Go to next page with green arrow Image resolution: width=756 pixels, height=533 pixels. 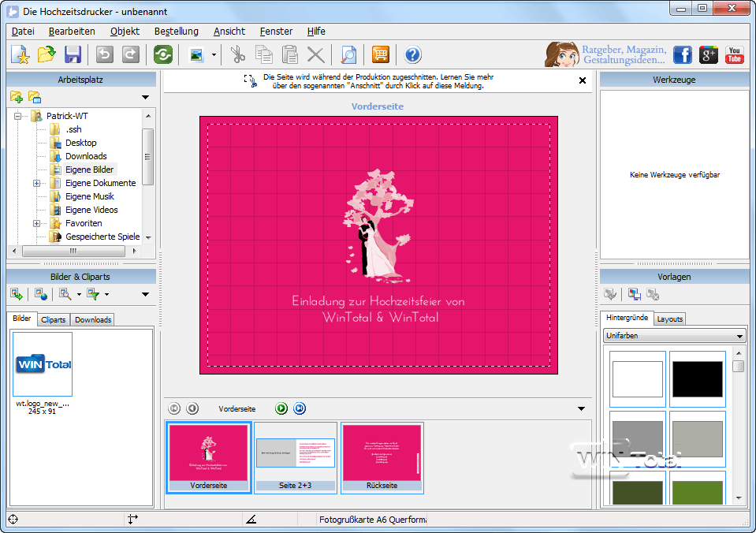tap(281, 408)
